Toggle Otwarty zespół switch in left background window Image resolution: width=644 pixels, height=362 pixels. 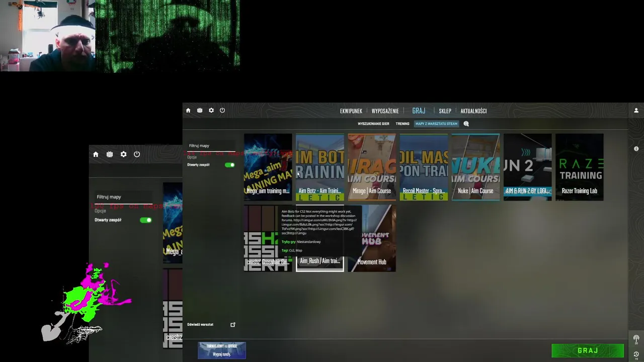(x=146, y=220)
